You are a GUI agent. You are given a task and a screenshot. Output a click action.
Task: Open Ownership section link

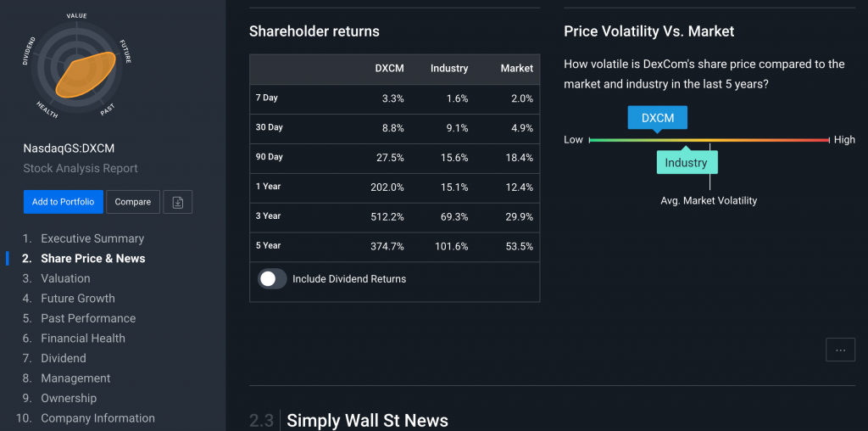[69, 398]
